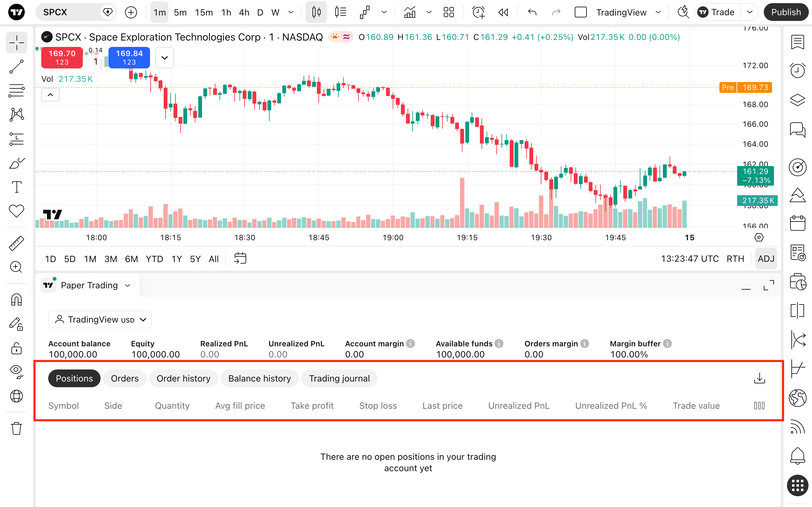
Task: Activate the magnet snap mode icon
Action: click(x=16, y=300)
